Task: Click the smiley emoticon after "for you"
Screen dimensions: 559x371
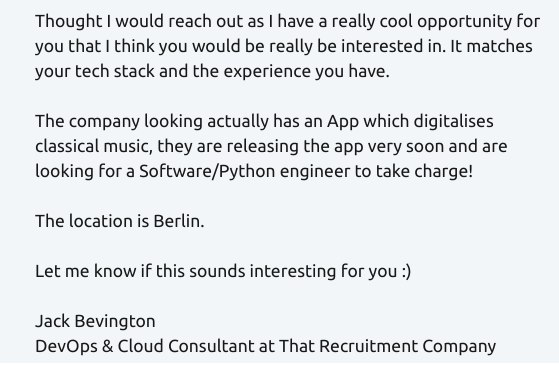Action: [406, 271]
